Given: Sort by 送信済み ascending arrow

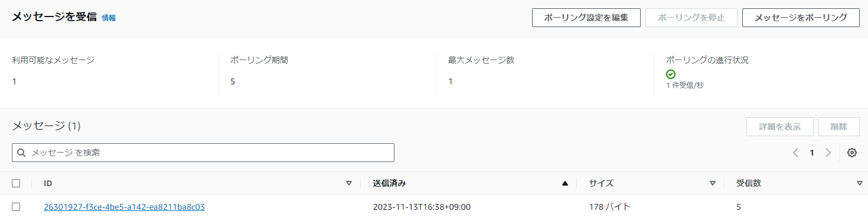Looking at the screenshot, I should click(x=565, y=183).
